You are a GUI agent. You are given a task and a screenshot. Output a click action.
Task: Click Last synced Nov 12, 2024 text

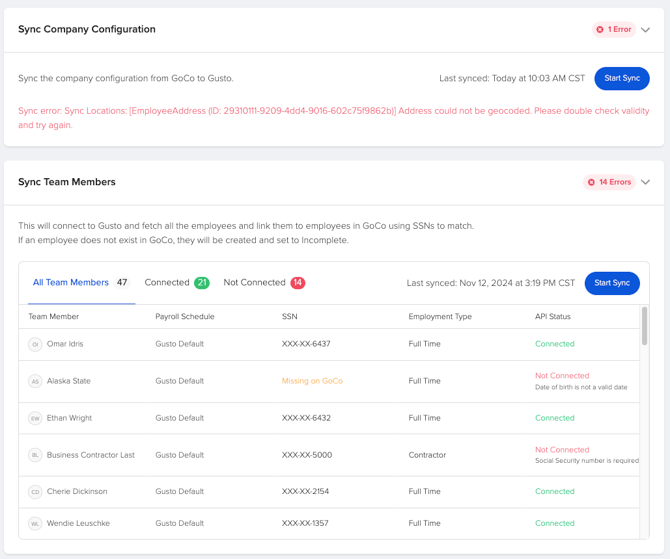pos(491,283)
